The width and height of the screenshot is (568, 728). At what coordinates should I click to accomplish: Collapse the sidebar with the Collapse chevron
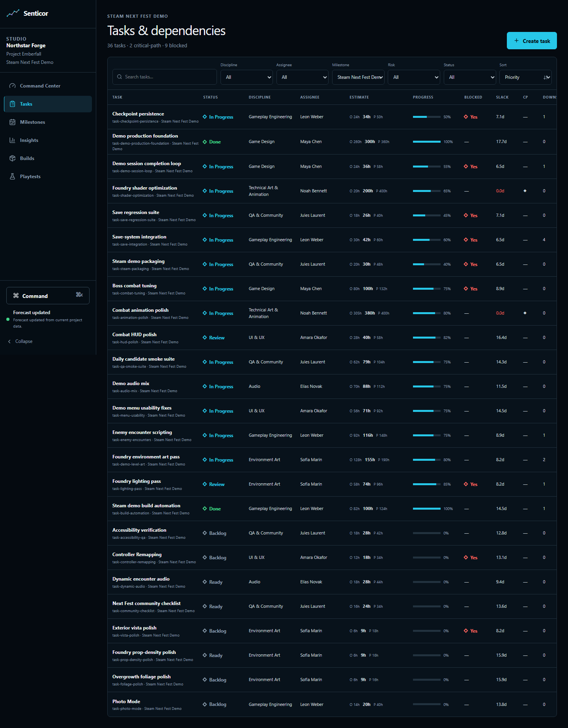pyautogui.click(x=9, y=341)
